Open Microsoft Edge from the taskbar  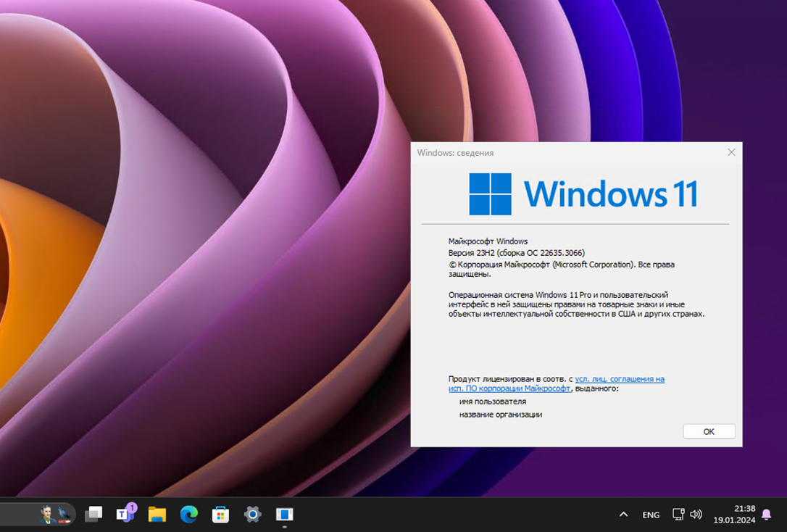(x=189, y=514)
